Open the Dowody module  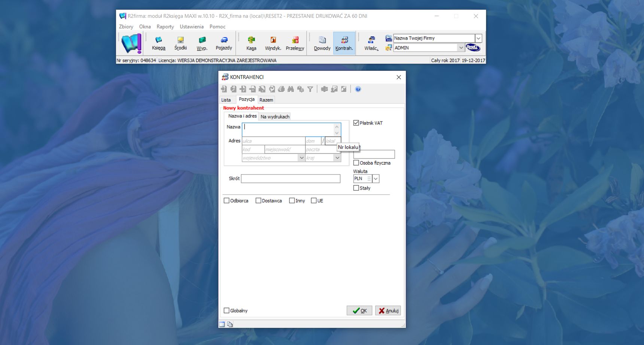322,43
